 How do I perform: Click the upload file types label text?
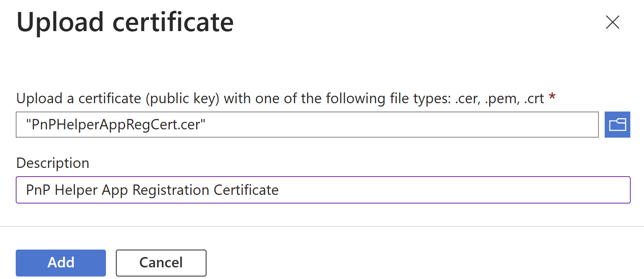click(x=280, y=99)
